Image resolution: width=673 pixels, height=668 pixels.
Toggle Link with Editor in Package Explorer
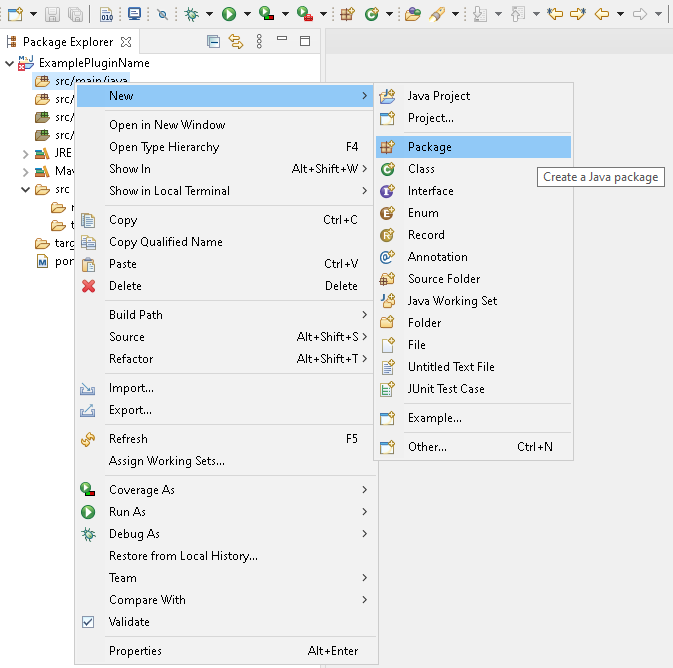click(236, 42)
